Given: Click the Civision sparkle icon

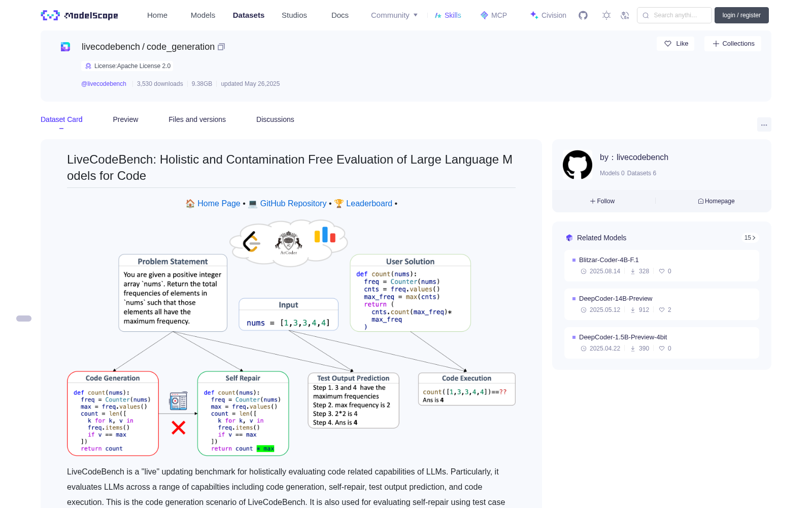Looking at the screenshot, I should click(534, 15).
